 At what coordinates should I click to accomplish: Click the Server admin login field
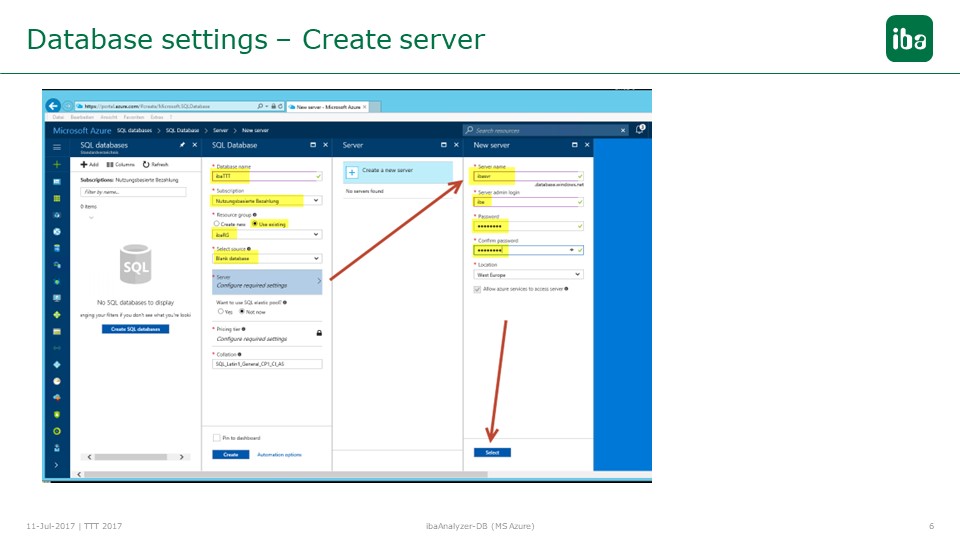click(528, 202)
